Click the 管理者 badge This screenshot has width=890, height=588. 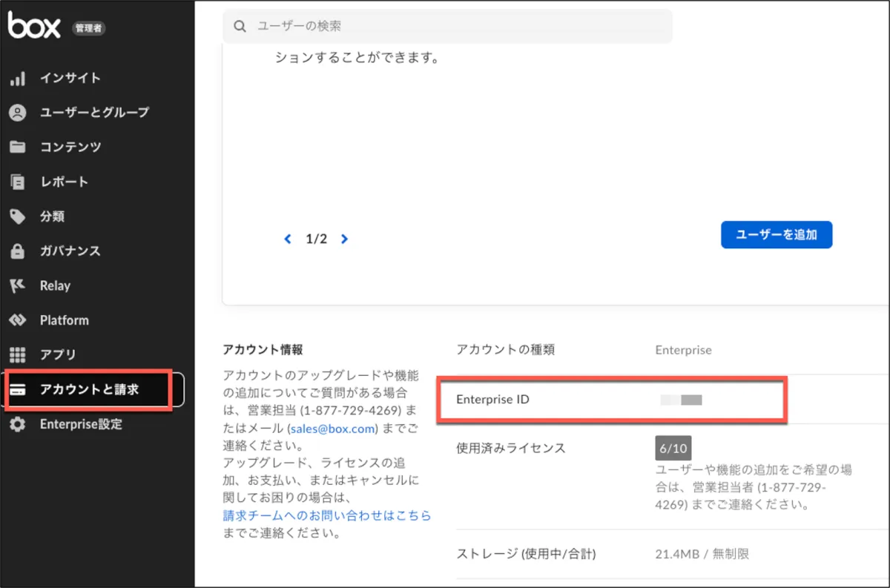88,28
